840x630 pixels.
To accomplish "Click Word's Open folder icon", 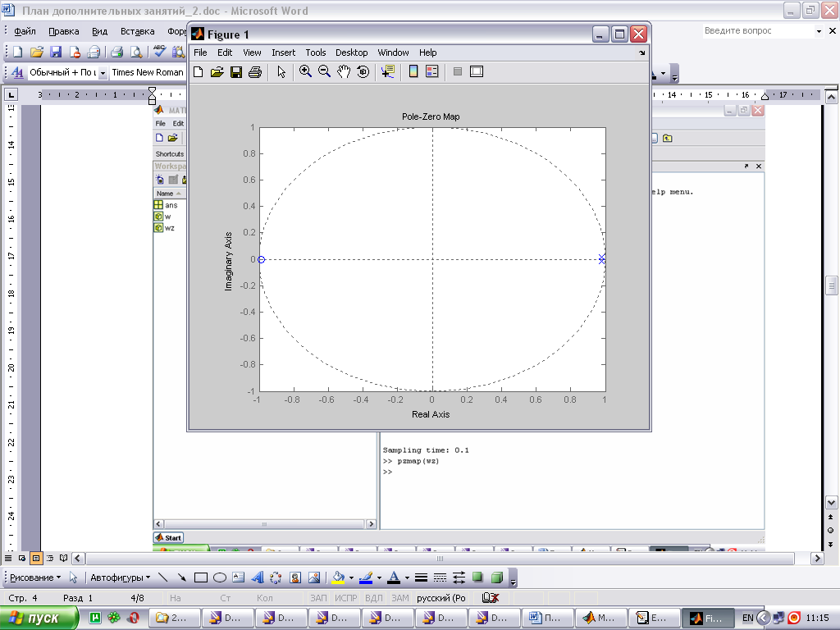I will coord(36,52).
